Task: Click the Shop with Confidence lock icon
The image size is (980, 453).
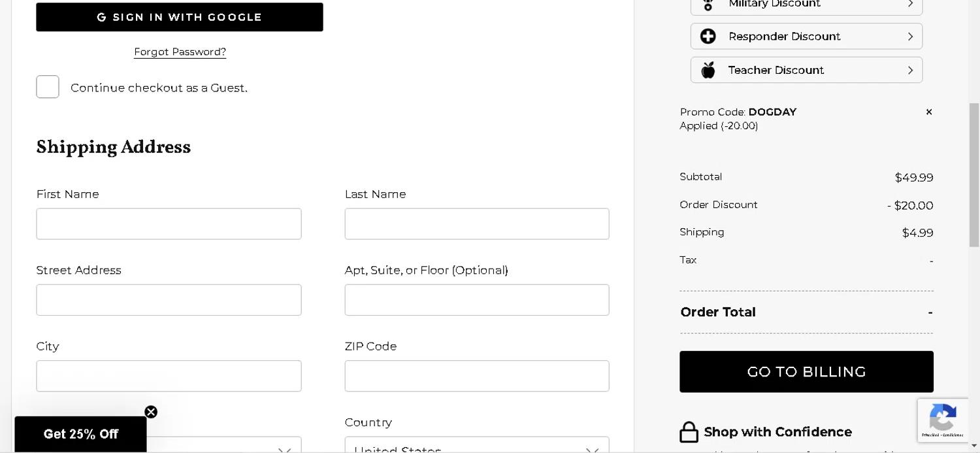Action: coord(689,432)
